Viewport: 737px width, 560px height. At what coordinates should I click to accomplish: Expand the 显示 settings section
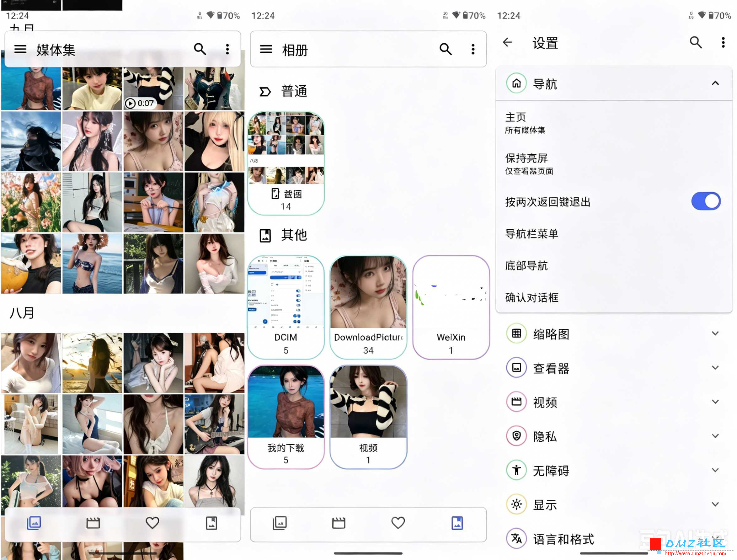(x=715, y=504)
